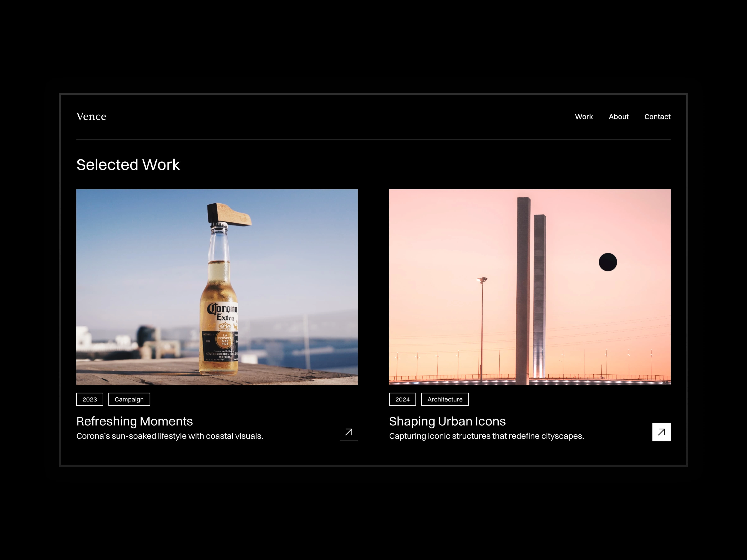The height and width of the screenshot is (560, 747).
Task: Click the Architecture category tag
Action: point(444,399)
